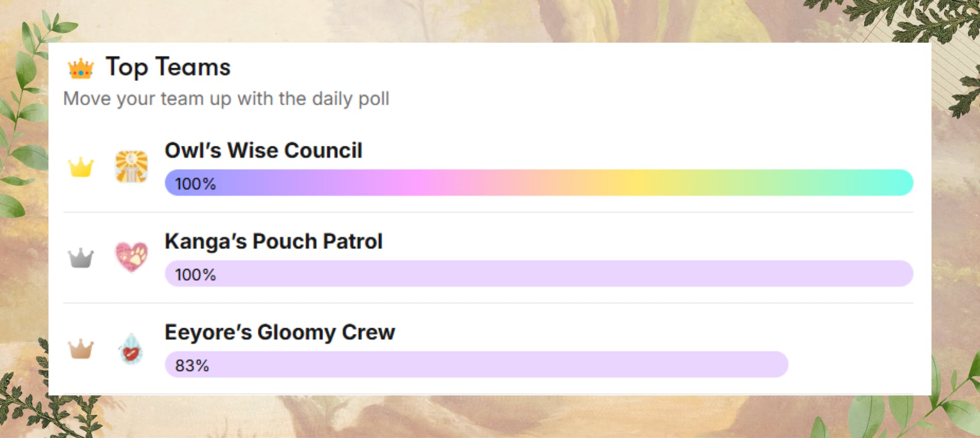
Task: Click Eeyore's Gloomy Crew 83% progress bar
Action: click(x=476, y=365)
